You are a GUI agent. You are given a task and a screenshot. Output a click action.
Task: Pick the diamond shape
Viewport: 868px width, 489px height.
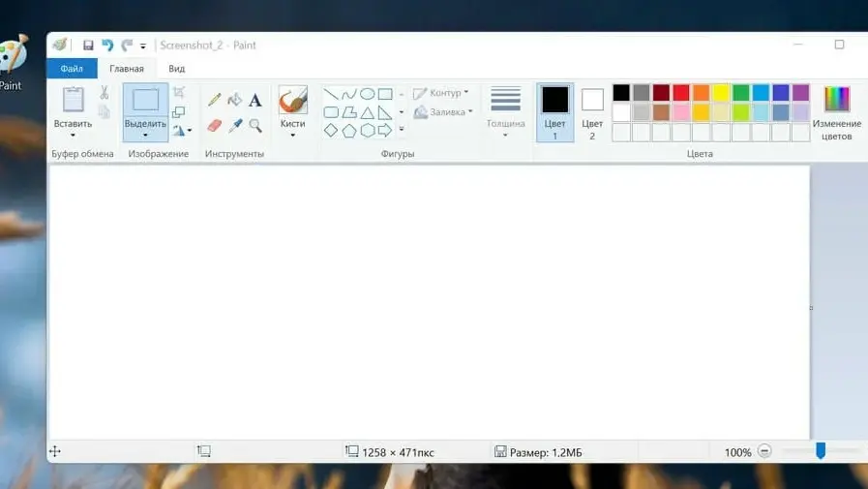pos(331,131)
